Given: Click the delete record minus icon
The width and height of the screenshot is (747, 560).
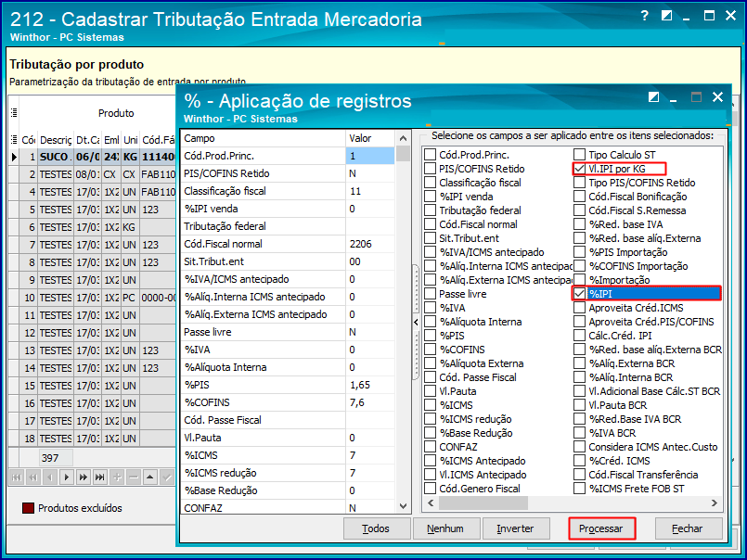Looking at the screenshot, I should (134, 477).
